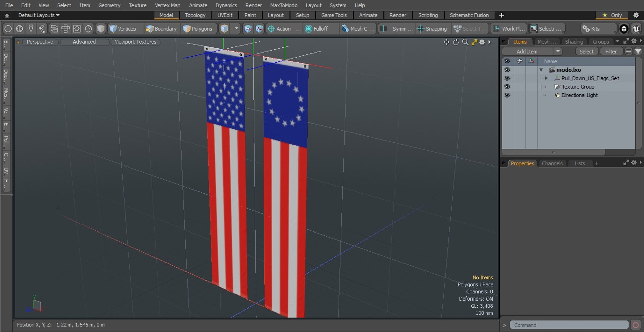644x332 pixels.
Task: Toggle the Only star button
Action: (x=612, y=15)
